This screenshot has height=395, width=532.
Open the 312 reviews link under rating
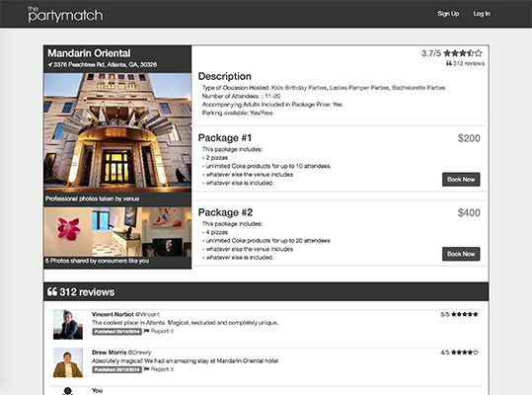tap(468, 63)
